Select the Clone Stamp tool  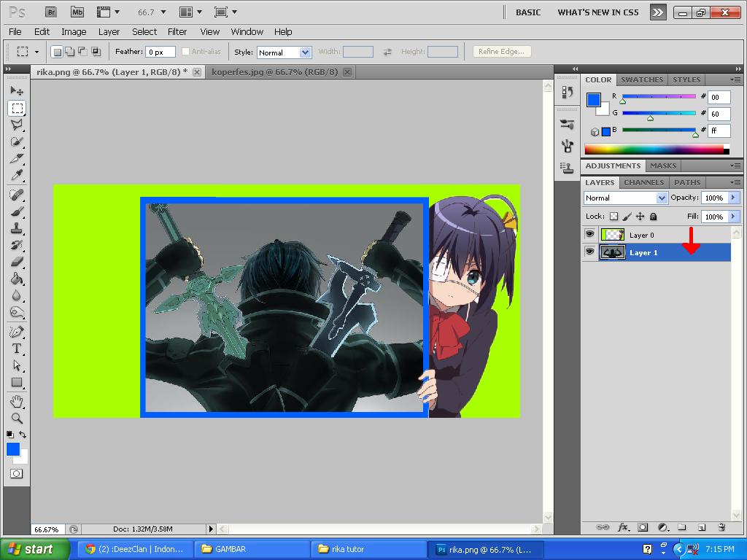[17, 228]
